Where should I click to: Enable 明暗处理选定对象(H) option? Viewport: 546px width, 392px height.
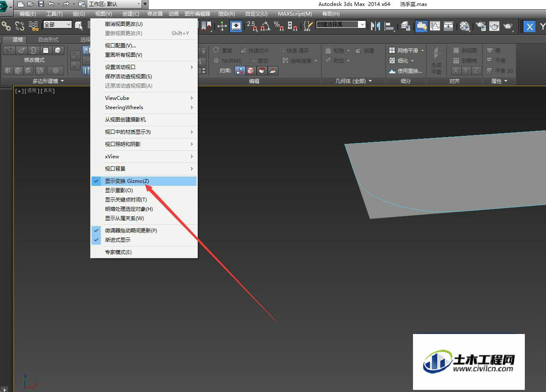click(144, 209)
